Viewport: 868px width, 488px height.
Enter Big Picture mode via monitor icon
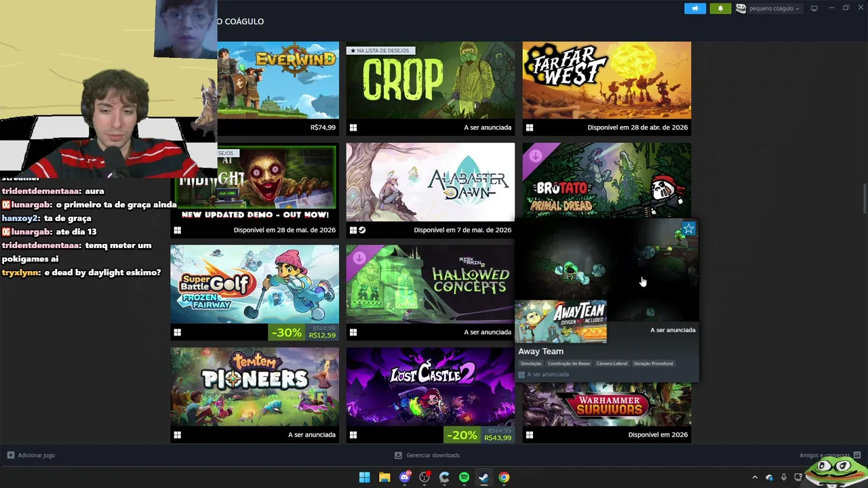pos(814,8)
